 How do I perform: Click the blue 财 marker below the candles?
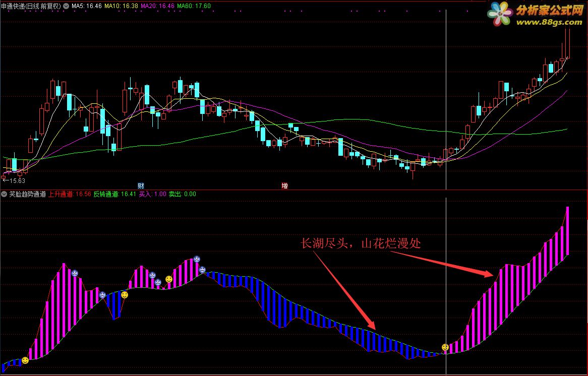(x=141, y=185)
